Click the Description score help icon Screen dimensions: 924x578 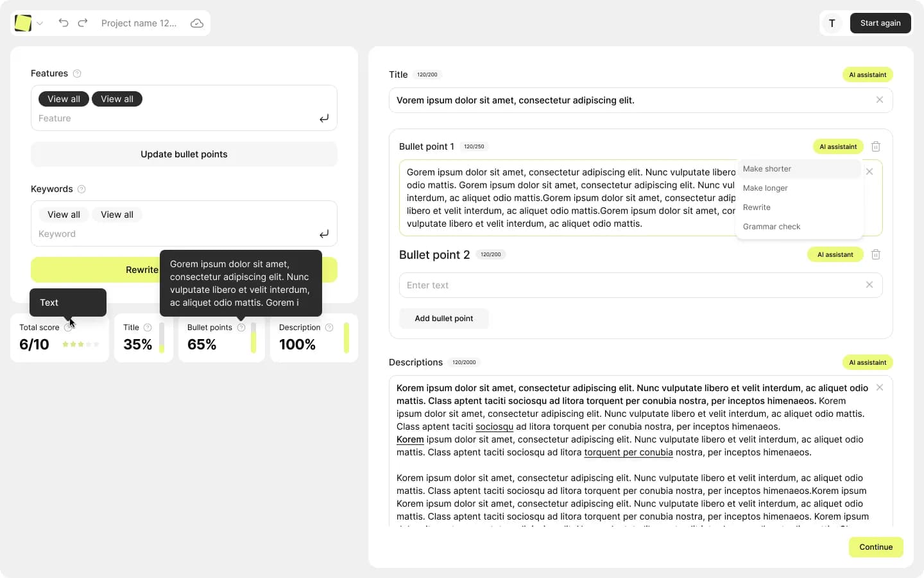point(329,328)
